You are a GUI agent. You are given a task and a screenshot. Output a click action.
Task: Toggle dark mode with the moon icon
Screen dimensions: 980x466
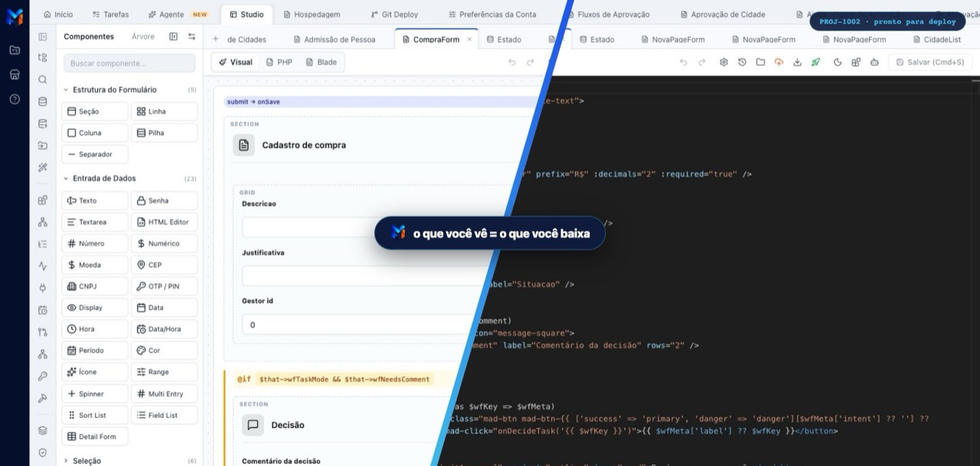838,62
